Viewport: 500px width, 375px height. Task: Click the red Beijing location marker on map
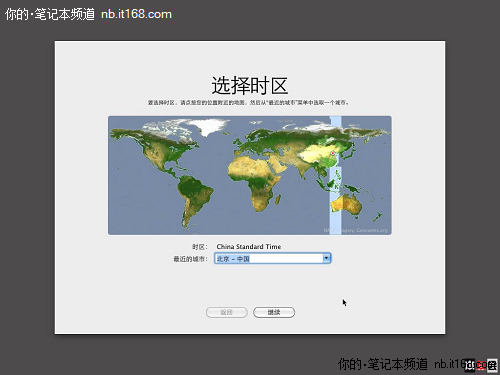tap(332, 153)
